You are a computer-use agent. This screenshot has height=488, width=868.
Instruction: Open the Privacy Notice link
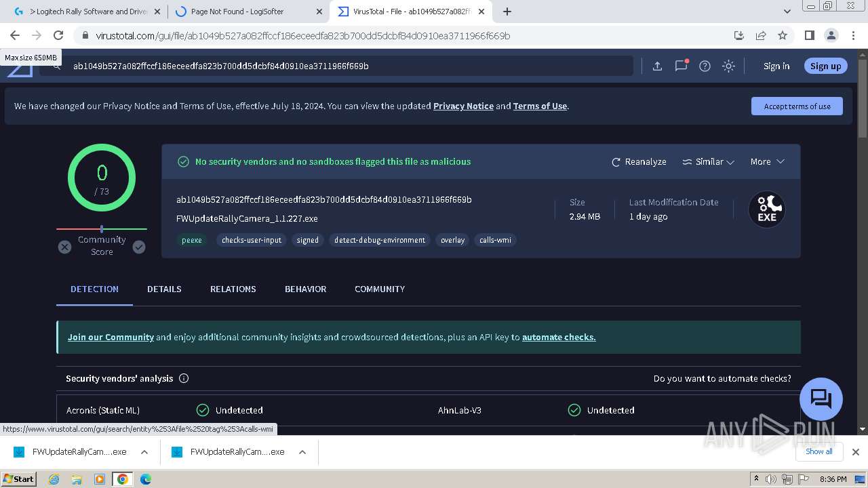click(463, 106)
